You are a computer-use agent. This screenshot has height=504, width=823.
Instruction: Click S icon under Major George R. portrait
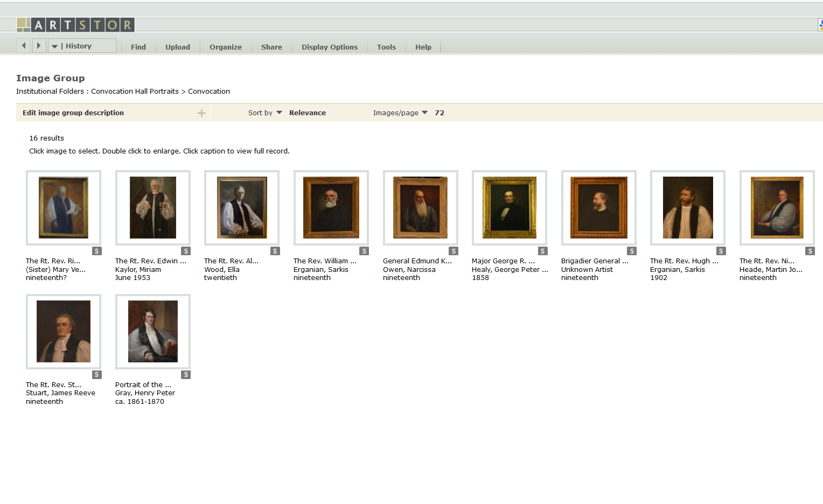543,251
